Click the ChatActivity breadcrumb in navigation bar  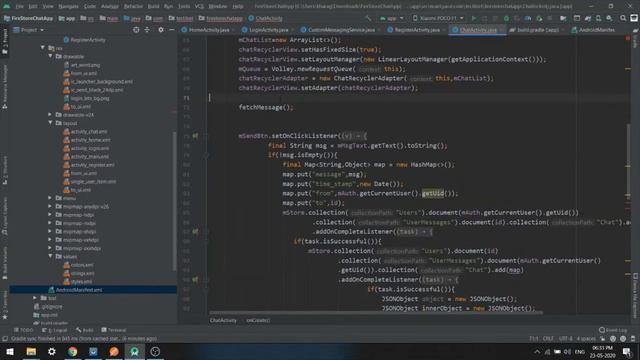coord(265,18)
